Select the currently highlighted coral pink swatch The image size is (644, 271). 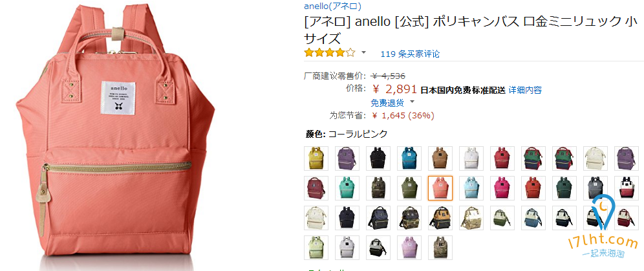(440, 188)
